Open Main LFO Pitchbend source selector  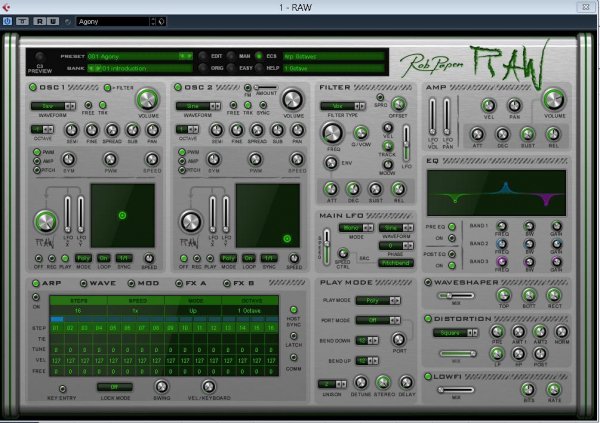(x=396, y=263)
